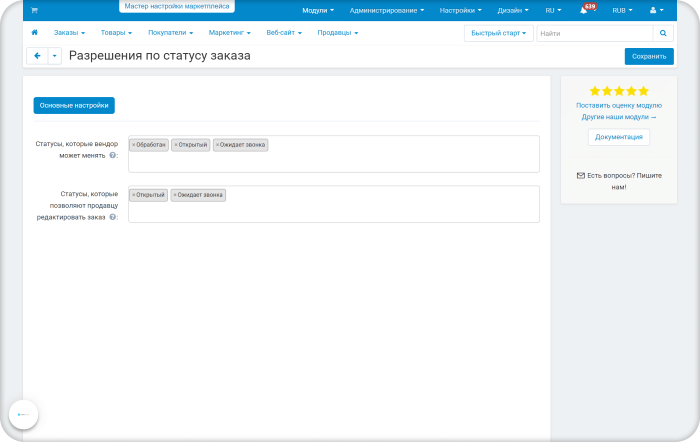Open the RU language dropdown
700x442 pixels.
click(553, 10)
